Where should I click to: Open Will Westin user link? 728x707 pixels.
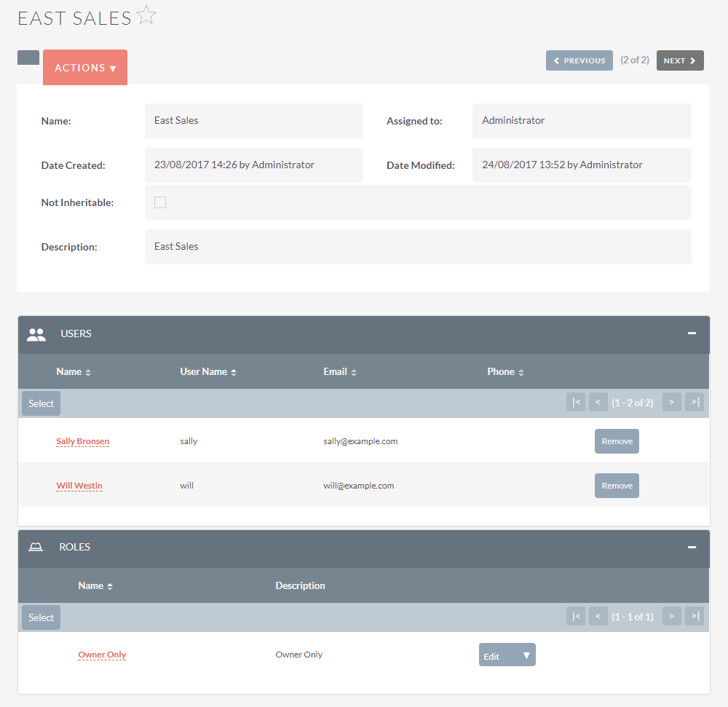tap(79, 486)
